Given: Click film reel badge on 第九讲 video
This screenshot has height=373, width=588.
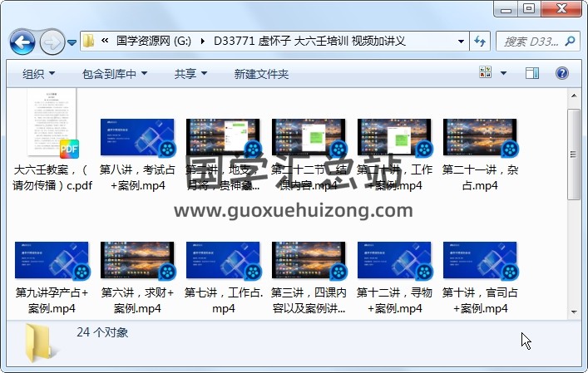Looking at the screenshot, I should 82,272.
